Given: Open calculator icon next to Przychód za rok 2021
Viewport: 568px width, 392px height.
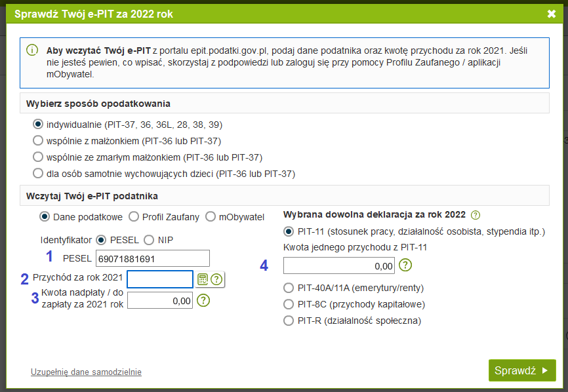Looking at the screenshot, I should click(x=203, y=279).
